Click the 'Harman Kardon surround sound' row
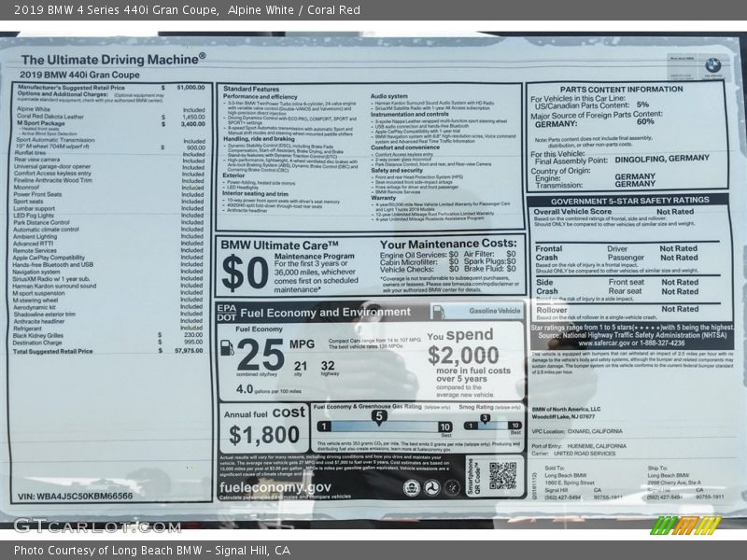747x560 pixels. [107, 287]
